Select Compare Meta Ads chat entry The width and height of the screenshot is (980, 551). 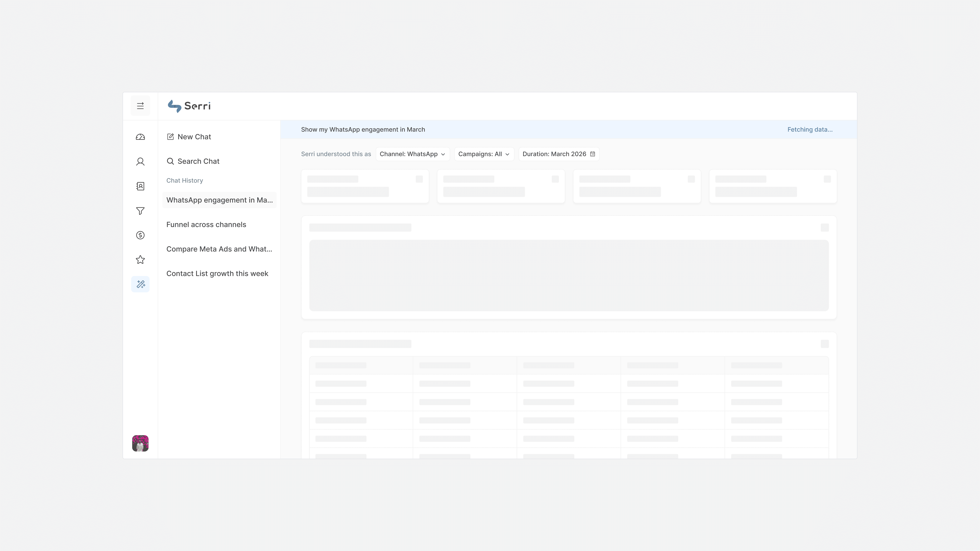click(x=219, y=249)
